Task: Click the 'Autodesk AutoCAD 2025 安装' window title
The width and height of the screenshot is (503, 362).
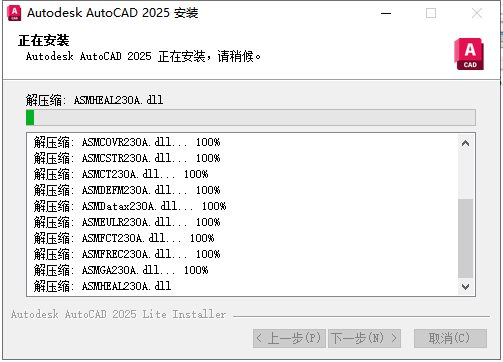Action: coord(113,13)
